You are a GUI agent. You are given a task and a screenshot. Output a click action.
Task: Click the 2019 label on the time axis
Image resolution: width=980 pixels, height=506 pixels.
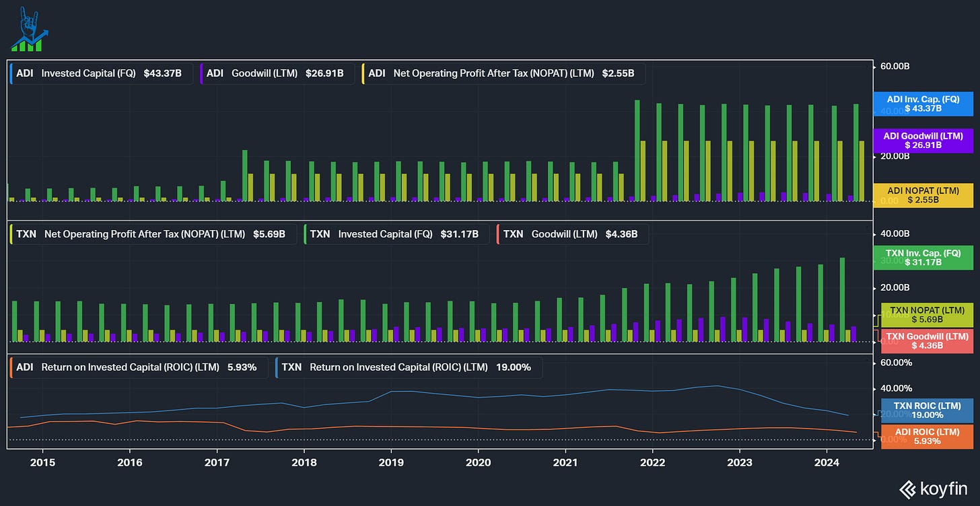click(391, 462)
